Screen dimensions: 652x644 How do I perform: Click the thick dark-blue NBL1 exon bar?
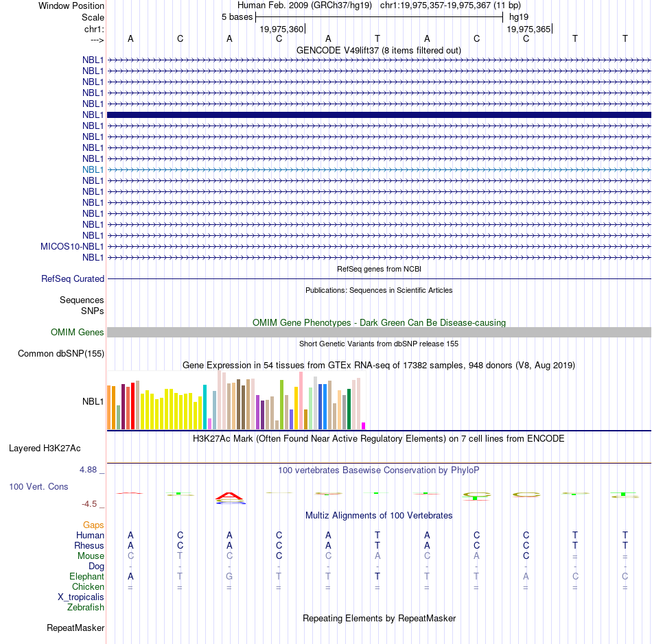pos(379,115)
